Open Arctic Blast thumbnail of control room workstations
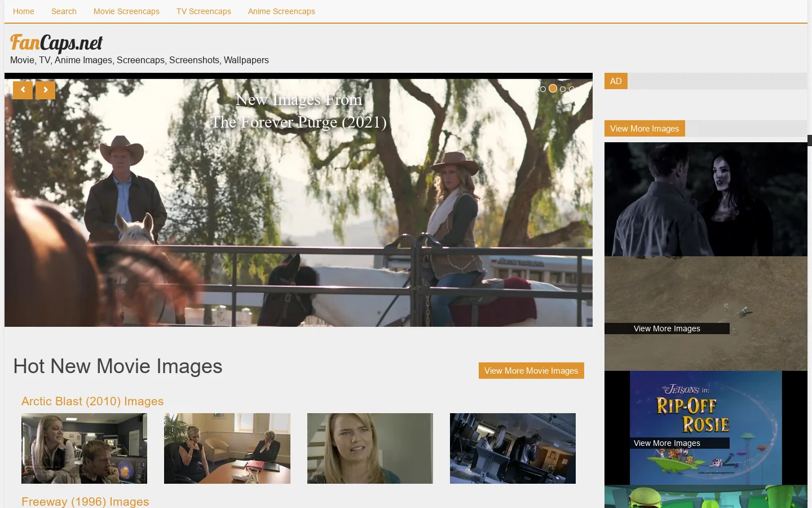The width and height of the screenshot is (812, 508). click(513, 448)
